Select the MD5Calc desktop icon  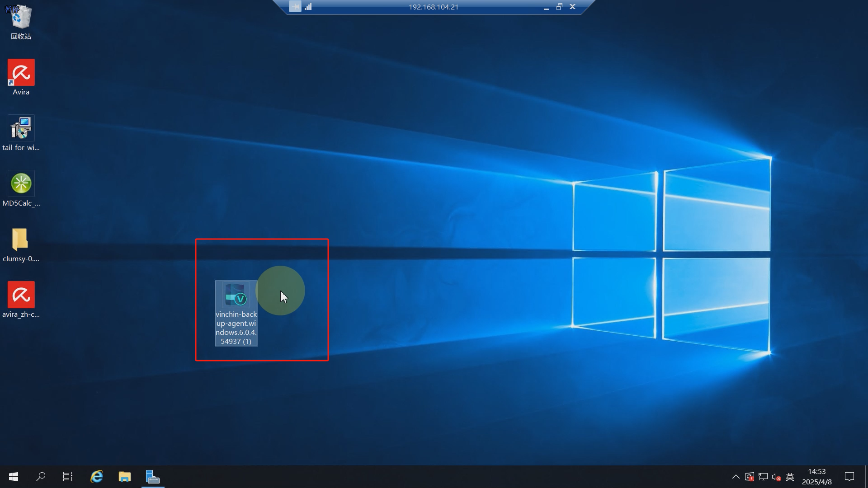click(21, 184)
